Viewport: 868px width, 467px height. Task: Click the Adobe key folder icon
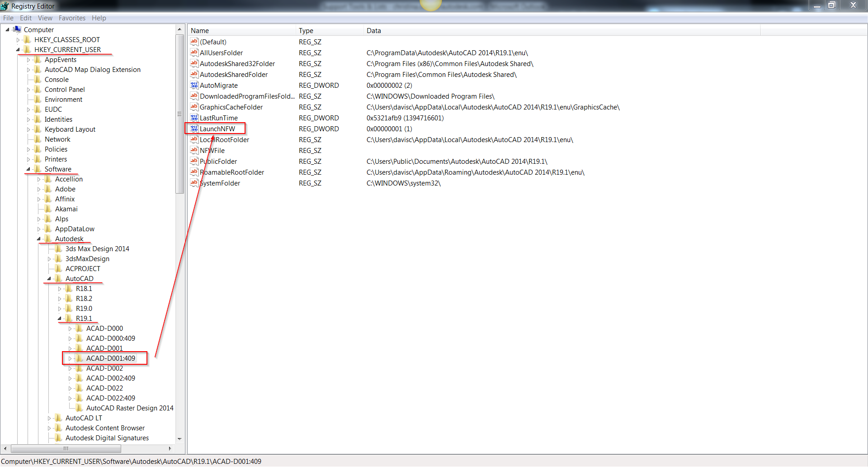48,189
